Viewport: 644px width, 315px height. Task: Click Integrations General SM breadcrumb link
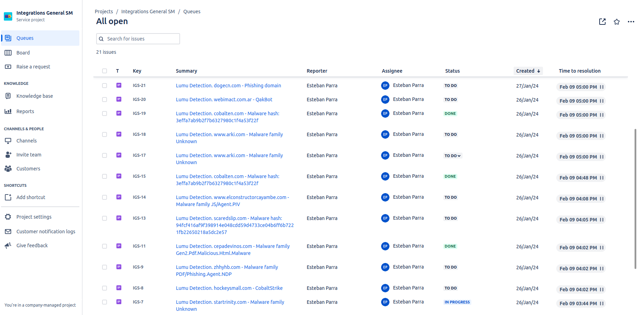[x=148, y=12]
